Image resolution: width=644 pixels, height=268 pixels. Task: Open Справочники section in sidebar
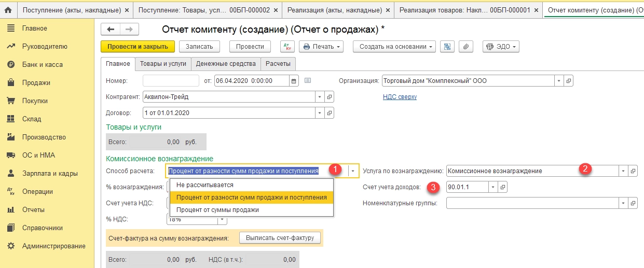pos(42,228)
